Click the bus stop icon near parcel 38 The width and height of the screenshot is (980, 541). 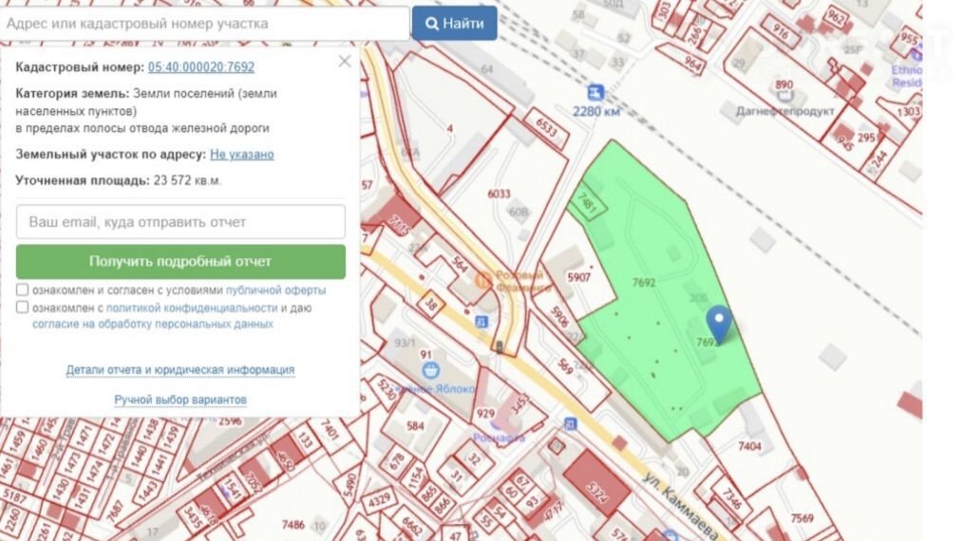pyautogui.click(x=481, y=321)
